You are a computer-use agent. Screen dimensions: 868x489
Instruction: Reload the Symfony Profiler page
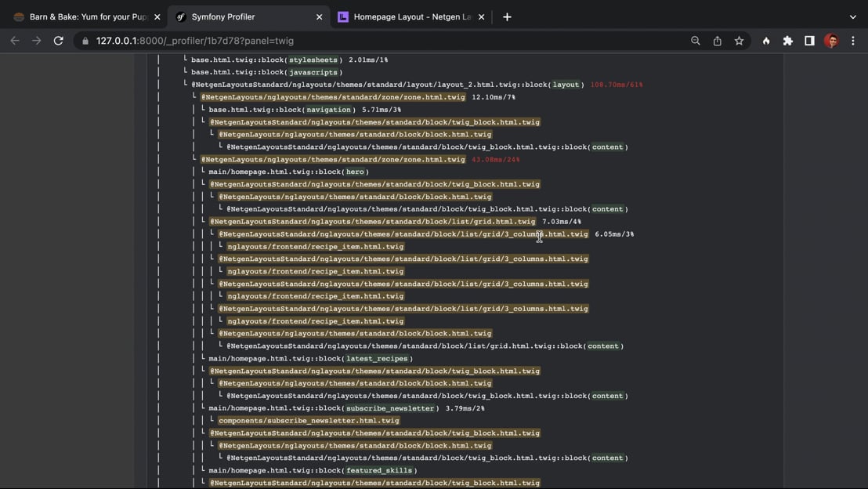click(58, 41)
